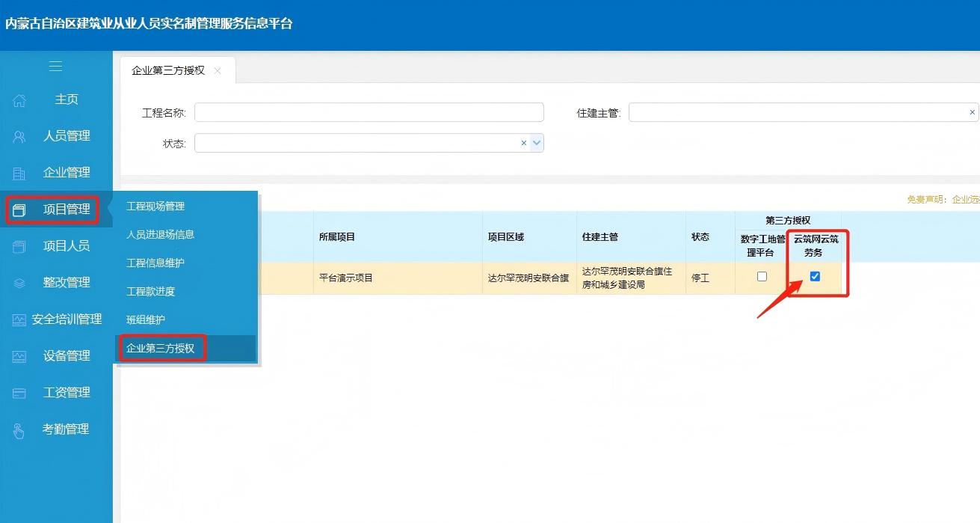The image size is (980, 523).
Task: Click the chart icon beside 安全培训管理
Action: [x=19, y=320]
